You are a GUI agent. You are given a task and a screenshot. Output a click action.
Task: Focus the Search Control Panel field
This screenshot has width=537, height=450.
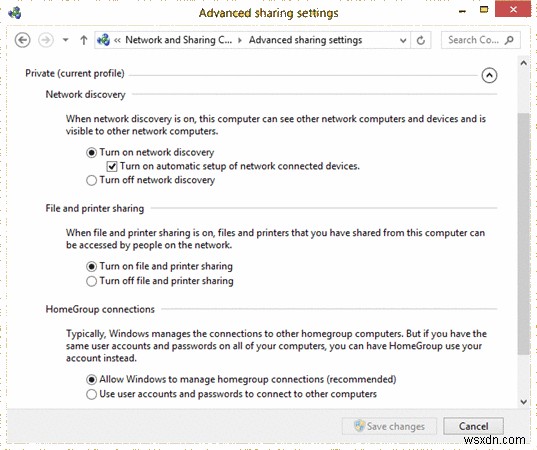tap(481, 40)
